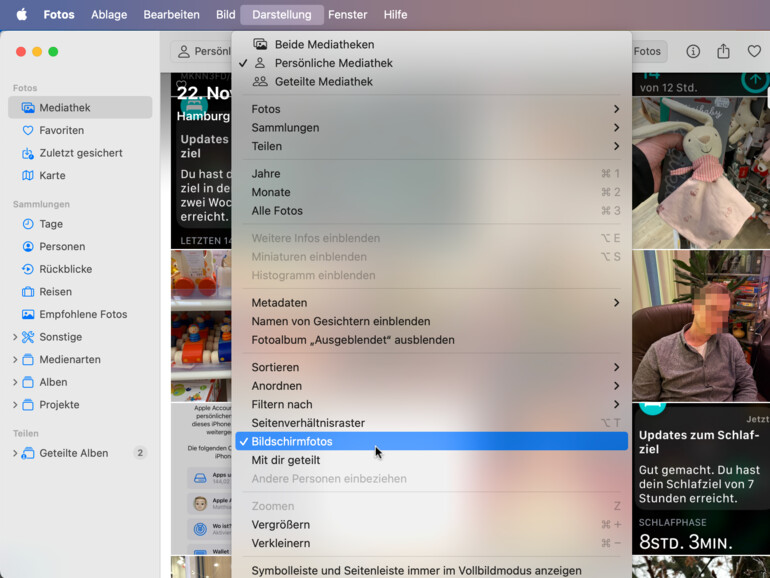Click the Geteilte Alben icon

(28, 453)
